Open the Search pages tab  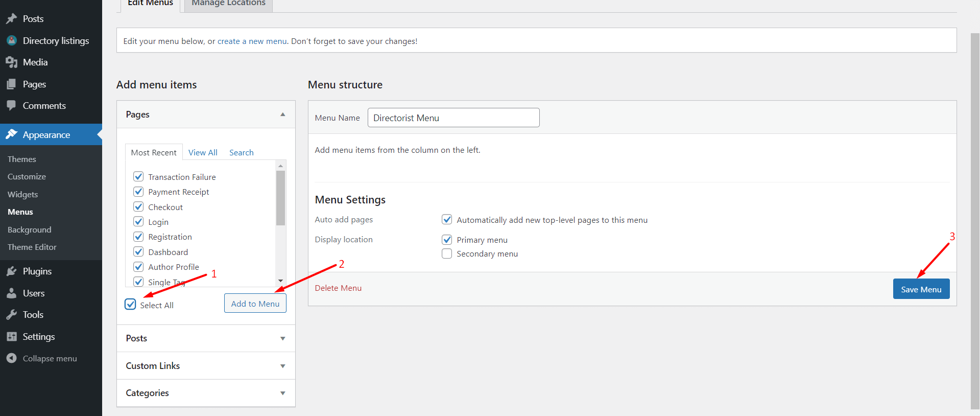tap(242, 152)
